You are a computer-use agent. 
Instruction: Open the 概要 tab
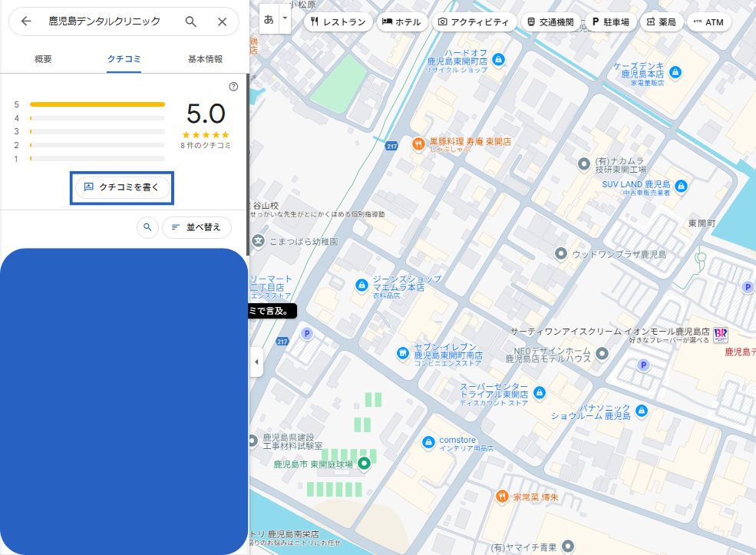[44, 59]
